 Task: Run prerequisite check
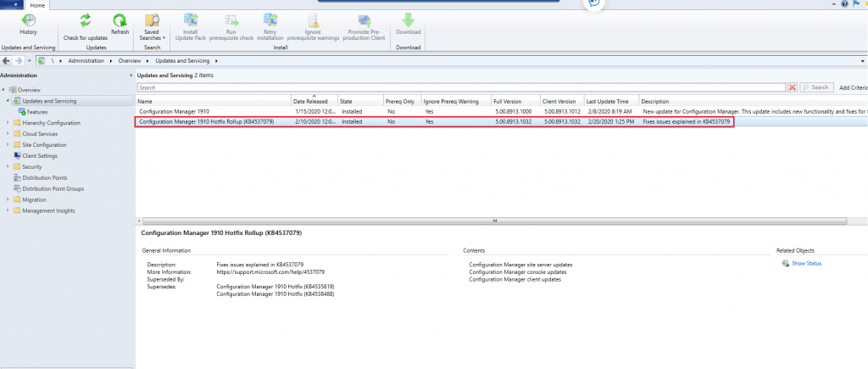231,27
